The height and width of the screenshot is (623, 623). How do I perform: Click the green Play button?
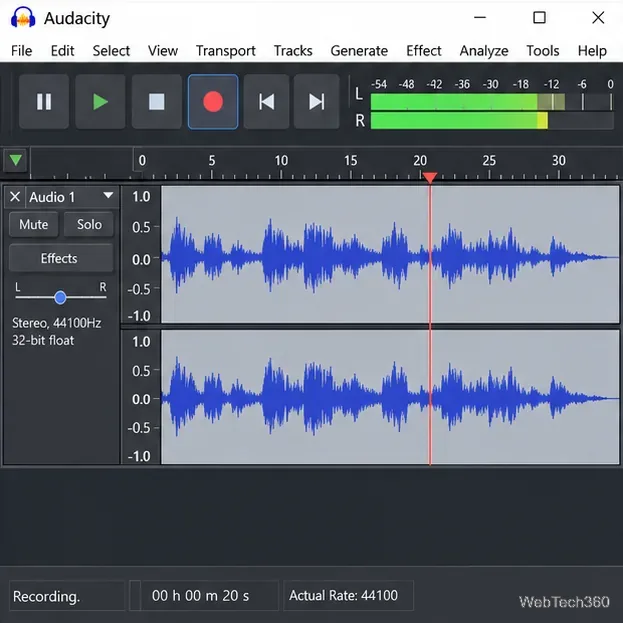point(100,102)
